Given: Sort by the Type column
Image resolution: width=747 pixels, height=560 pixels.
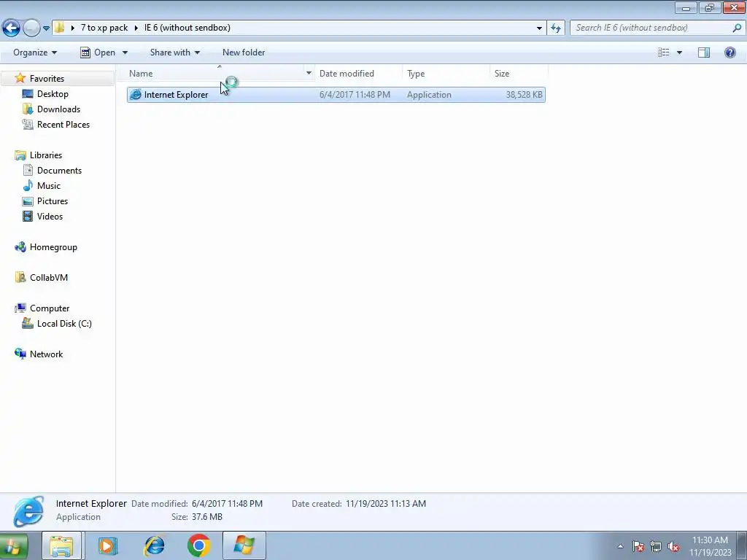Looking at the screenshot, I should (416, 74).
